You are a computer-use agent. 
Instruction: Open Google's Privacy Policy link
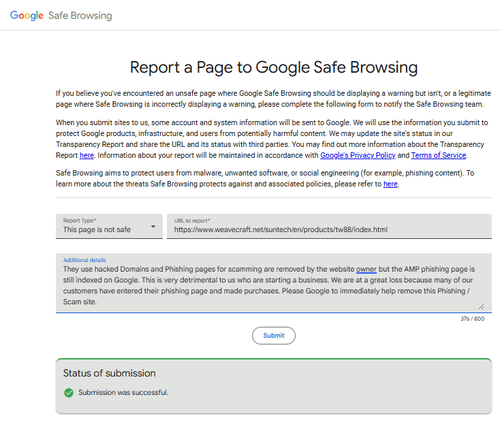[x=358, y=155]
